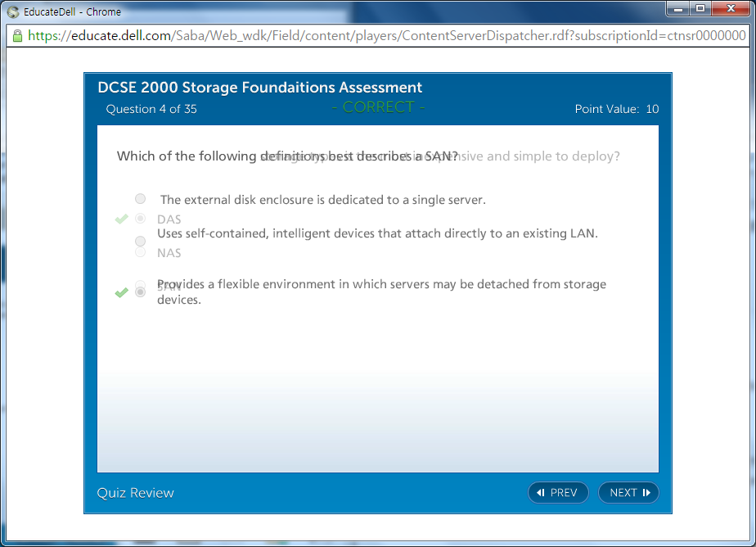The height and width of the screenshot is (547, 756).
Task: Click the NEXT button
Action: [628, 492]
